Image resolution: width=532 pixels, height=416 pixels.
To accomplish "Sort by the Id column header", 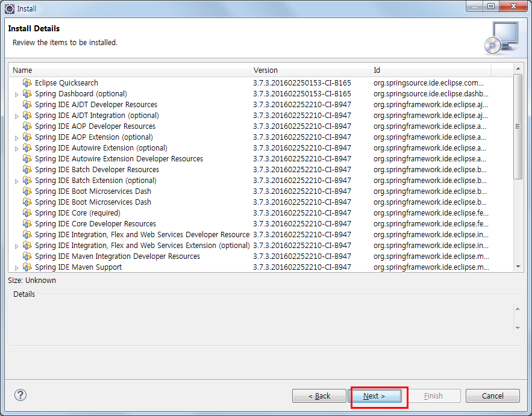I will 430,70.
